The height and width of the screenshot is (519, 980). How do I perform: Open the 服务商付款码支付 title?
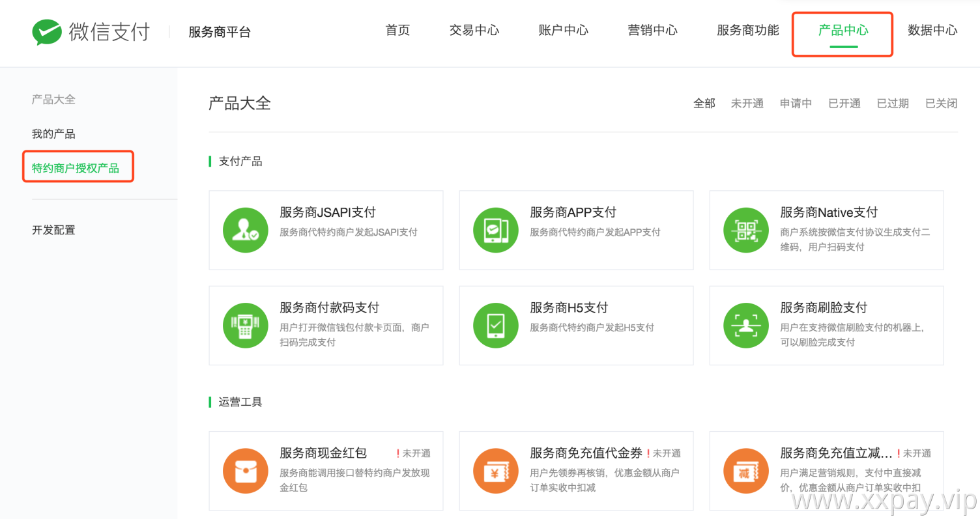[x=329, y=308]
